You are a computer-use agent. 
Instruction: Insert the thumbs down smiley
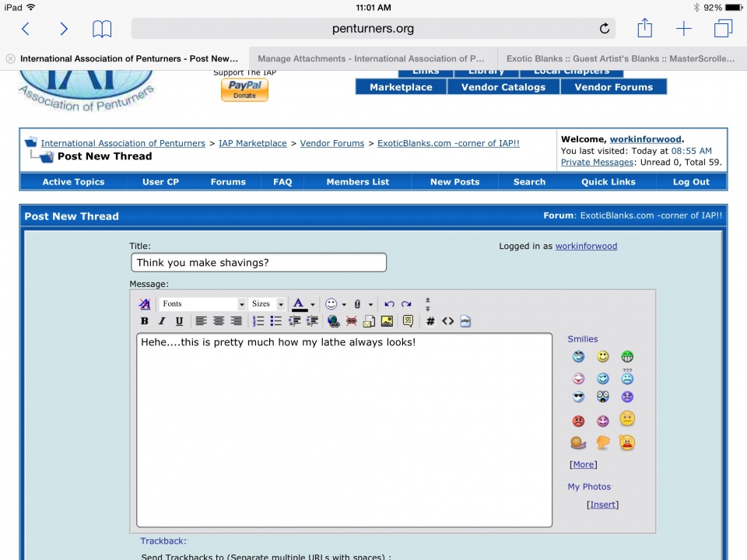[x=602, y=443]
